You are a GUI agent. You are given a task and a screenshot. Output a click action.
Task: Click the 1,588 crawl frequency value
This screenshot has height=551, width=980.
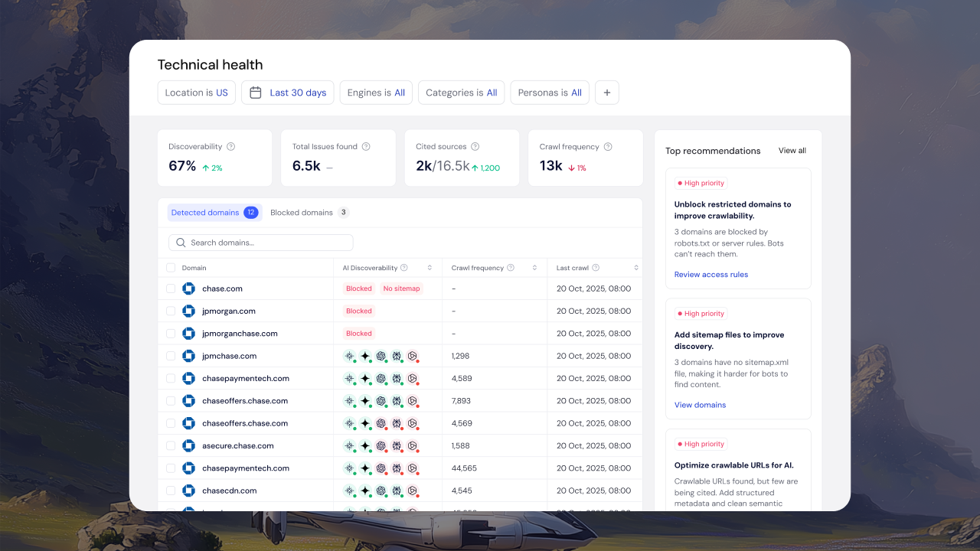[x=461, y=445]
